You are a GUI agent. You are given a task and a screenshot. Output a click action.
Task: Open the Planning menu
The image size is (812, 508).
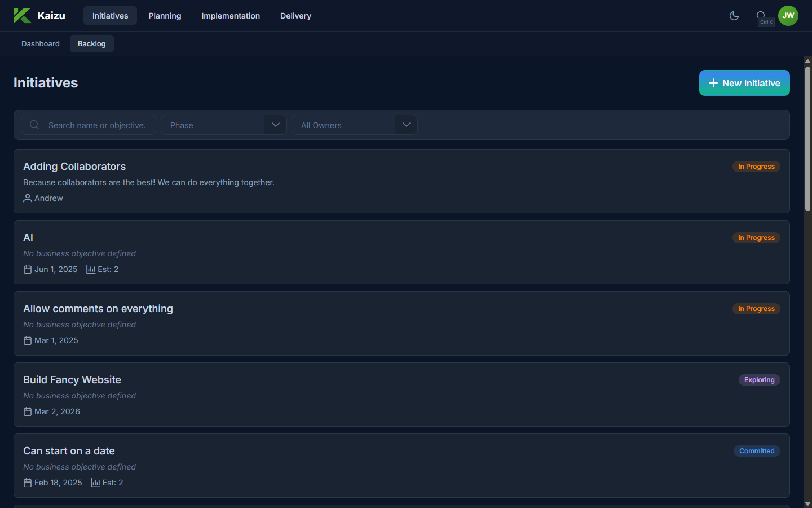(x=165, y=16)
